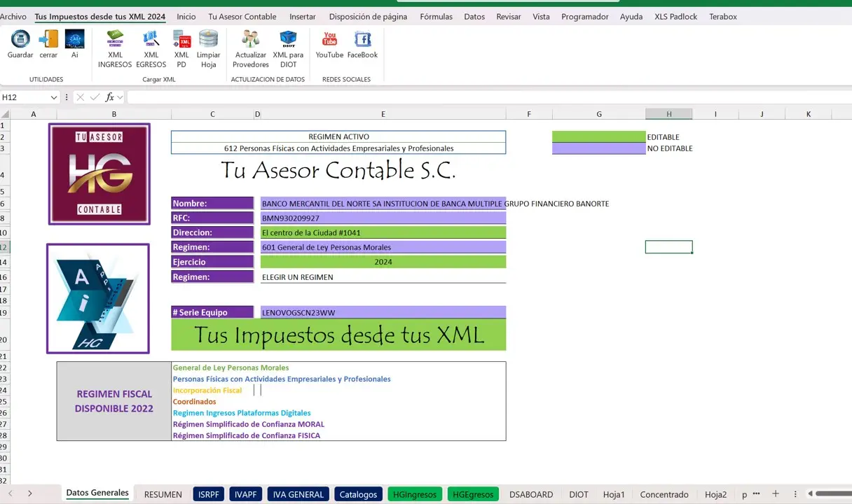
Task: Click the ELEGIR UN REGIMEN cell
Action: (x=383, y=276)
